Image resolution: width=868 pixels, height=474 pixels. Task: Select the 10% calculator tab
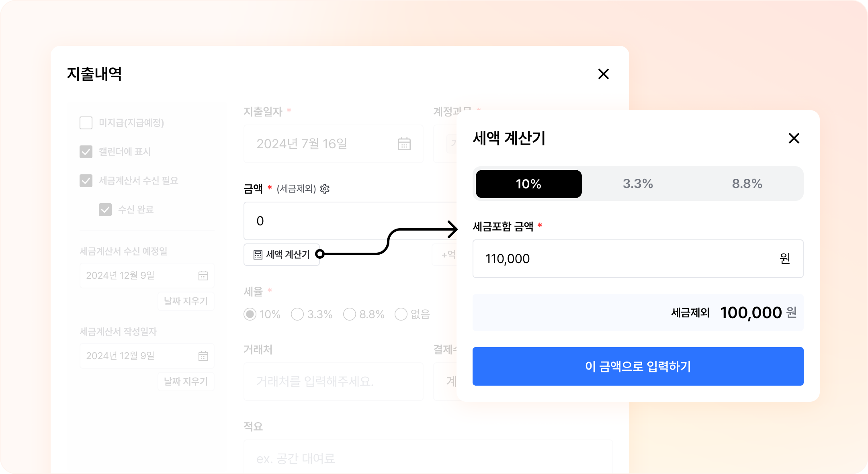528,184
